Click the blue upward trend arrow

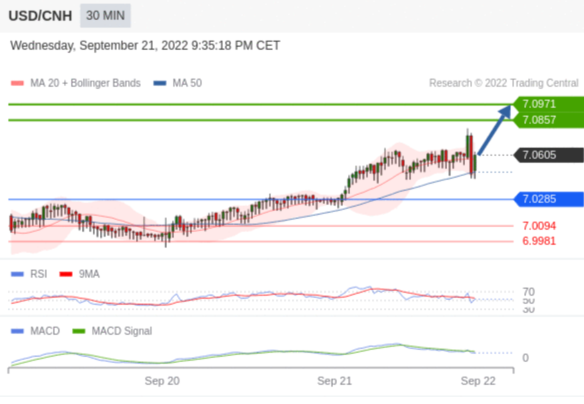coord(495,130)
